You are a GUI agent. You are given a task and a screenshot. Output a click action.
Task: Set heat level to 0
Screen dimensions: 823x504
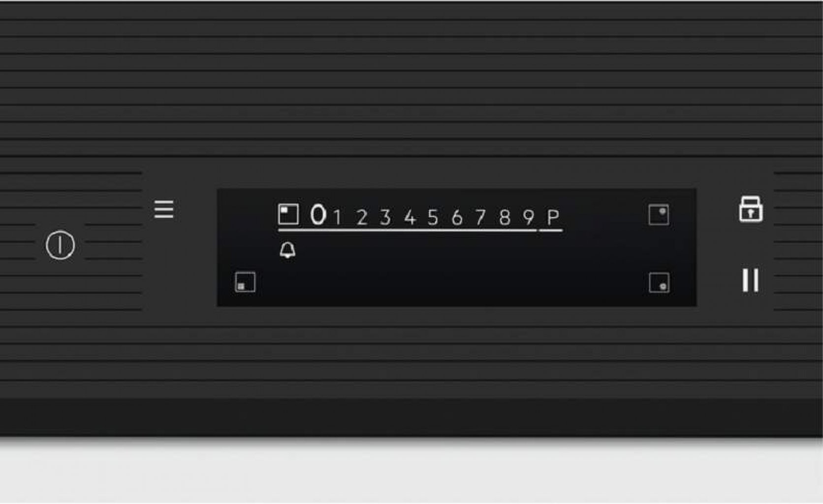318,215
